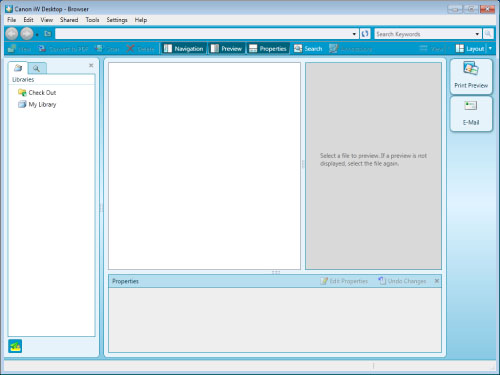The width and height of the screenshot is (500, 375).
Task: Click the up-folder icon beside the address bar
Action: [x=48, y=34]
